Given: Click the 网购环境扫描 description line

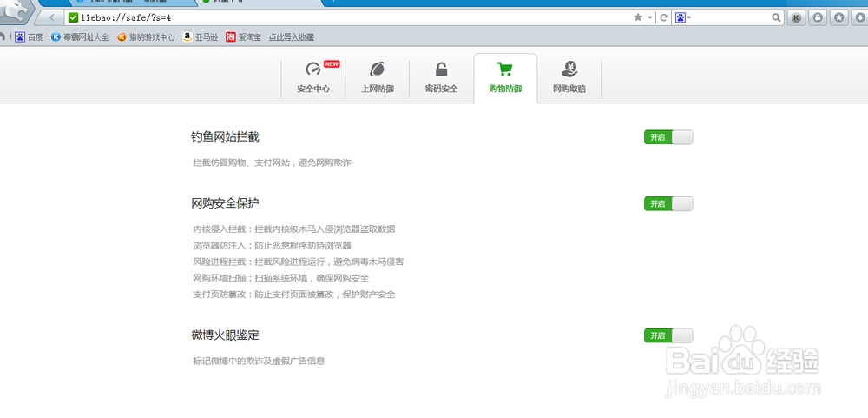Looking at the screenshot, I should pyautogui.click(x=280, y=278).
